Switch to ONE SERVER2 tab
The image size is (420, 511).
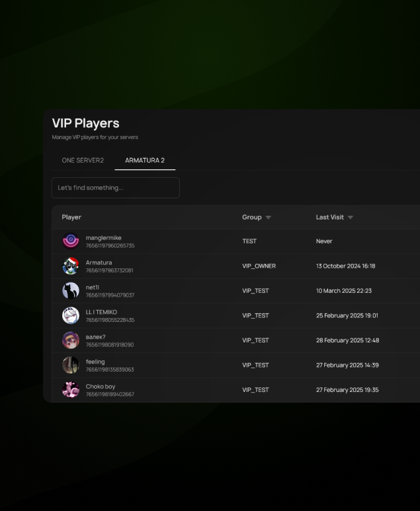tap(83, 160)
